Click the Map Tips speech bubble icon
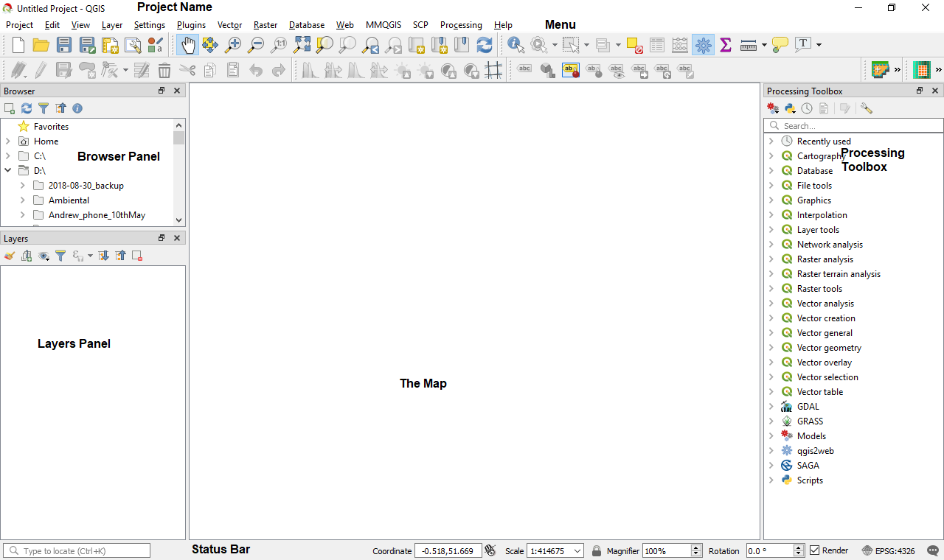944x560 pixels. [780, 45]
